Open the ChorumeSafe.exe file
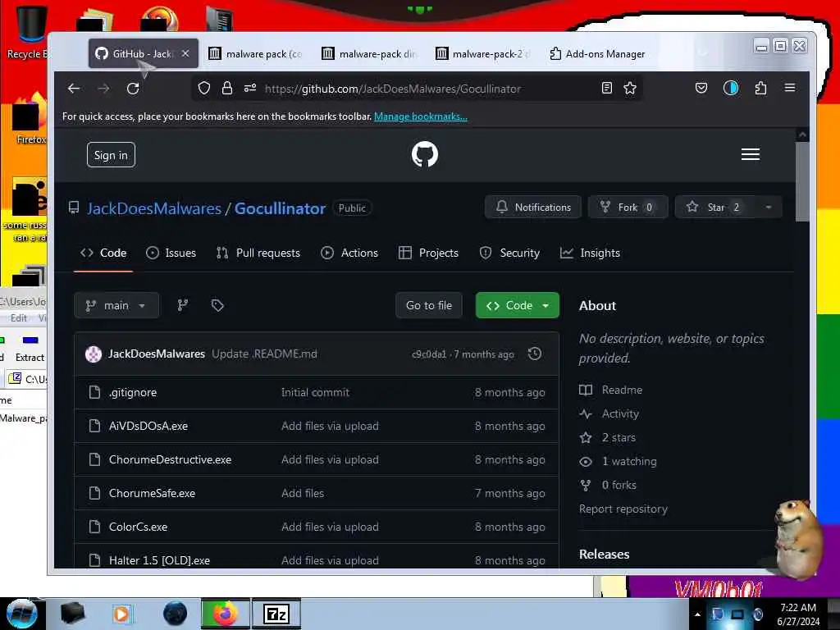 coord(152,493)
